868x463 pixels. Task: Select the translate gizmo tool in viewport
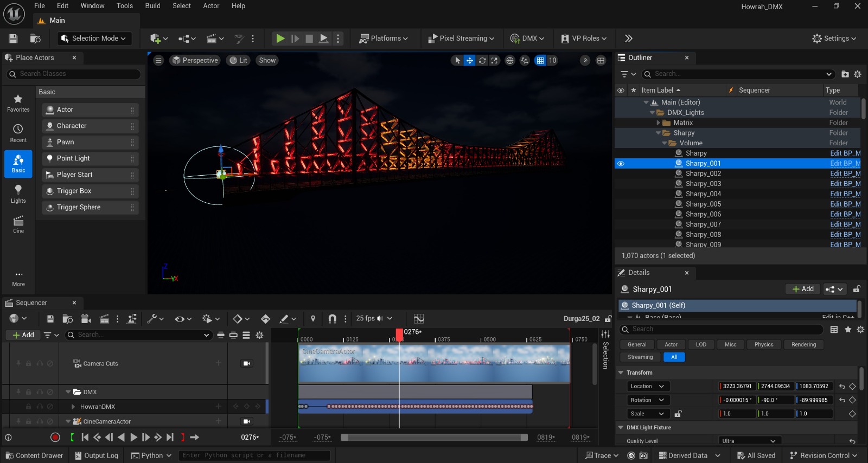point(470,61)
